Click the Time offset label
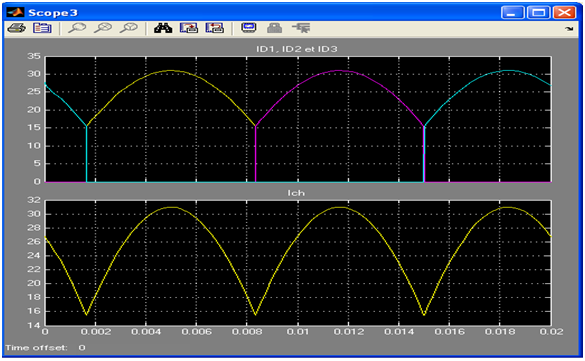This screenshot has height=361, width=585. [x=36, y=348]
